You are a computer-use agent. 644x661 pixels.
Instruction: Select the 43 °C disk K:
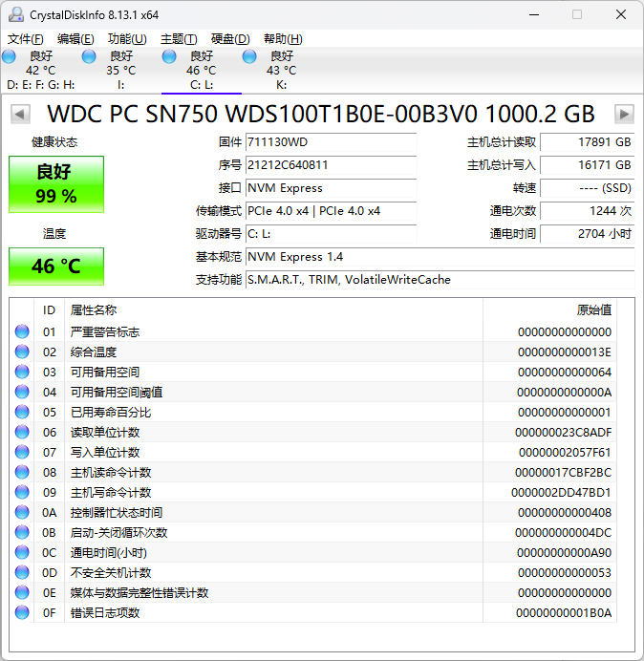(x=281, y=70)
